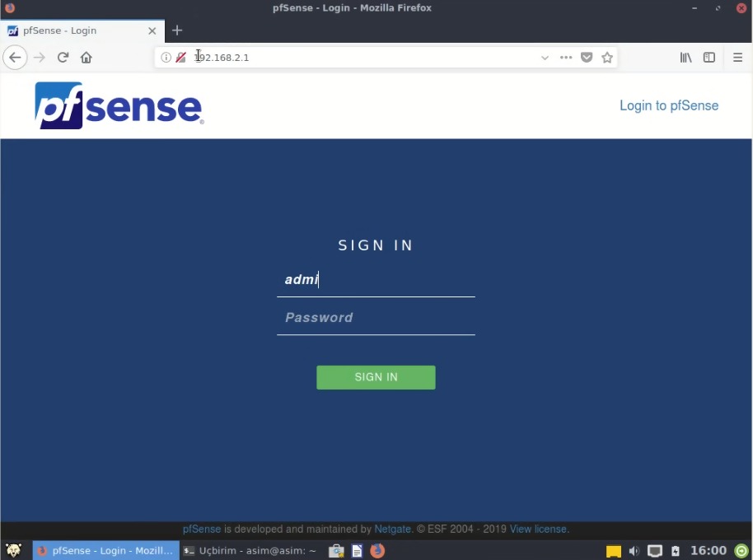Open the applications menu in the taskbar
The image size is (753, 560).
pos(13,550)
